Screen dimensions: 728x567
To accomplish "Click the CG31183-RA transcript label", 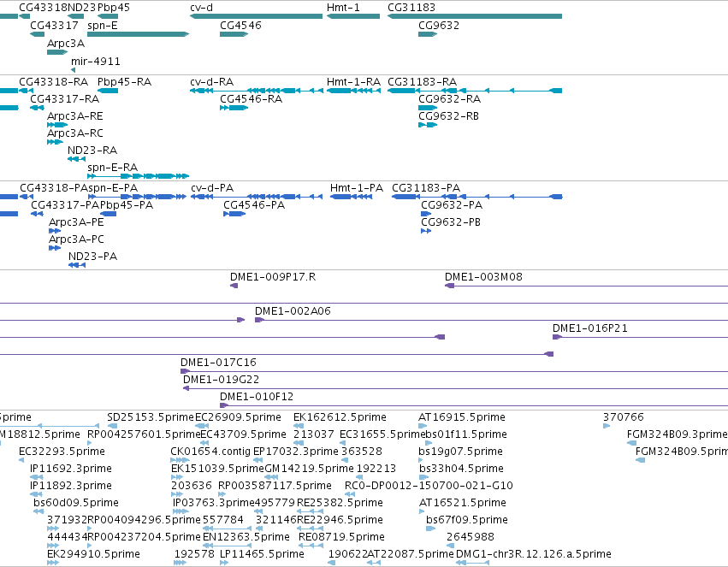I will tap(422, 81).
